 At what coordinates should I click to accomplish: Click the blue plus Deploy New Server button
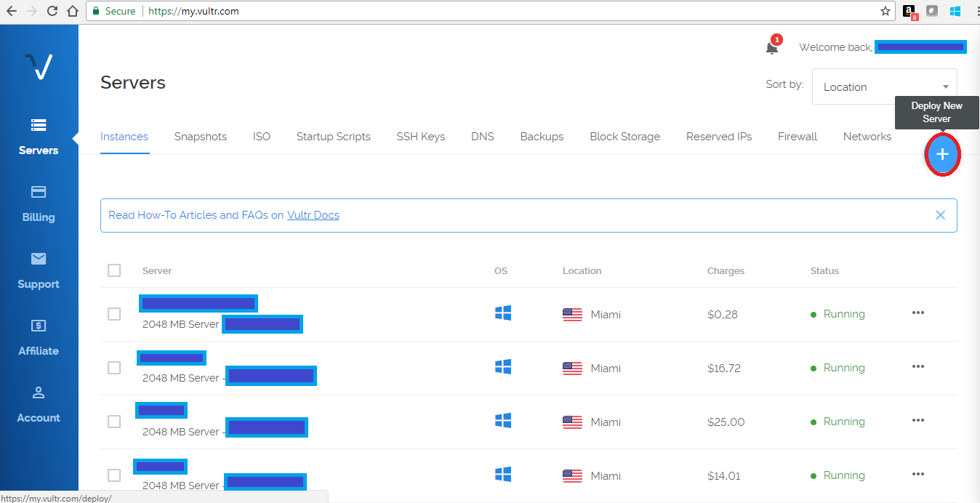942,154
